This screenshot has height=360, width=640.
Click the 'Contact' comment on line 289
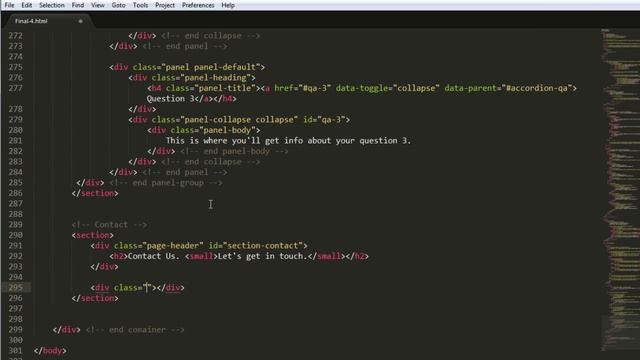click(x=109, y=225)
